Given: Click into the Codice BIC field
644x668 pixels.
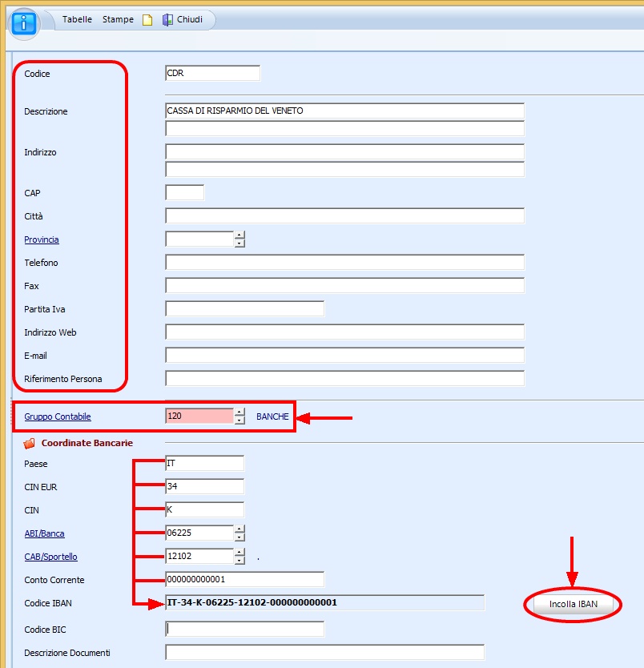Looking at the screenshot, I should (244, 630).
